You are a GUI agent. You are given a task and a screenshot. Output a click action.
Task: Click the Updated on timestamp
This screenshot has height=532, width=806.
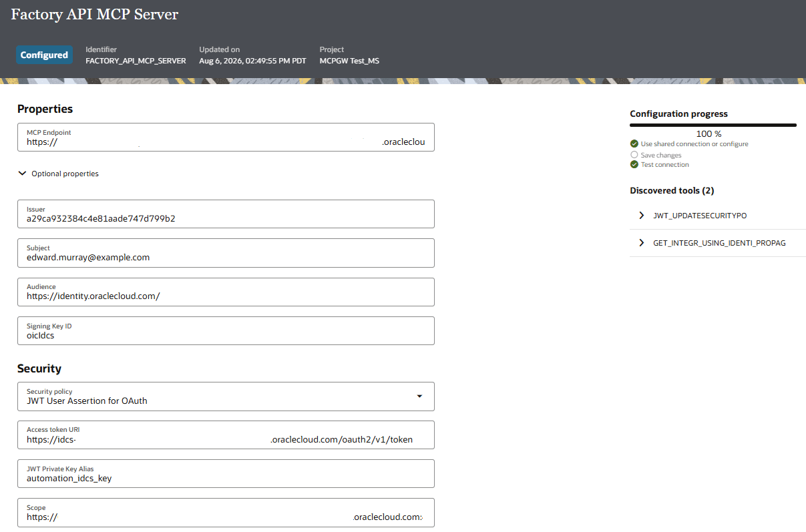(x=252, y=61)
